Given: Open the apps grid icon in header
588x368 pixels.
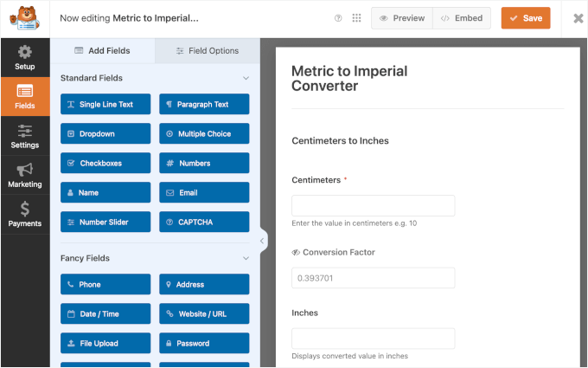Looking at the screenshot, I should pos(356,18).
